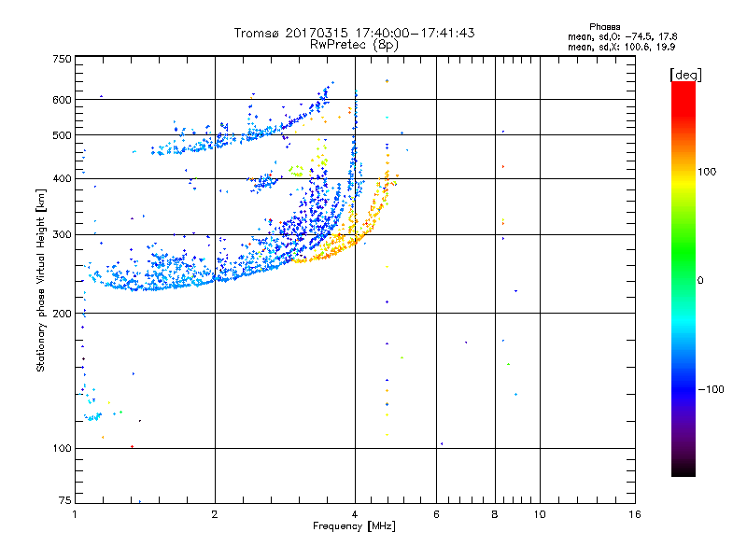Click the y-axis tick label '600'

coord(62,100)
